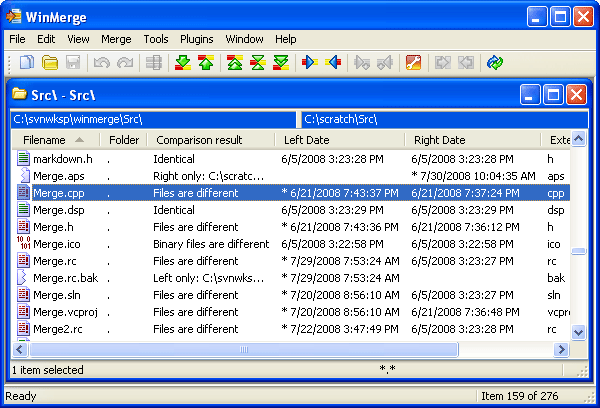Open the Tools menu
This screenshot has width=600, height=408.
(x=156, y=39)
